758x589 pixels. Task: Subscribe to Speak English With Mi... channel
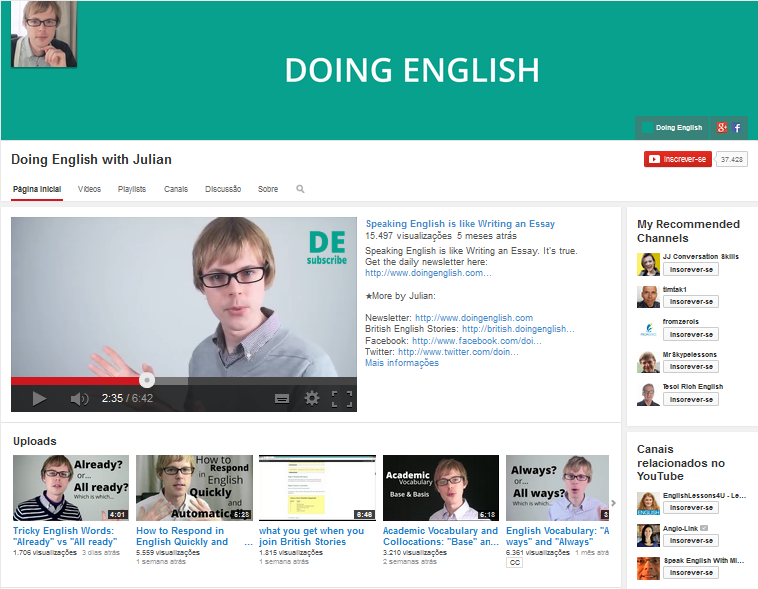(x=691, y=573)
